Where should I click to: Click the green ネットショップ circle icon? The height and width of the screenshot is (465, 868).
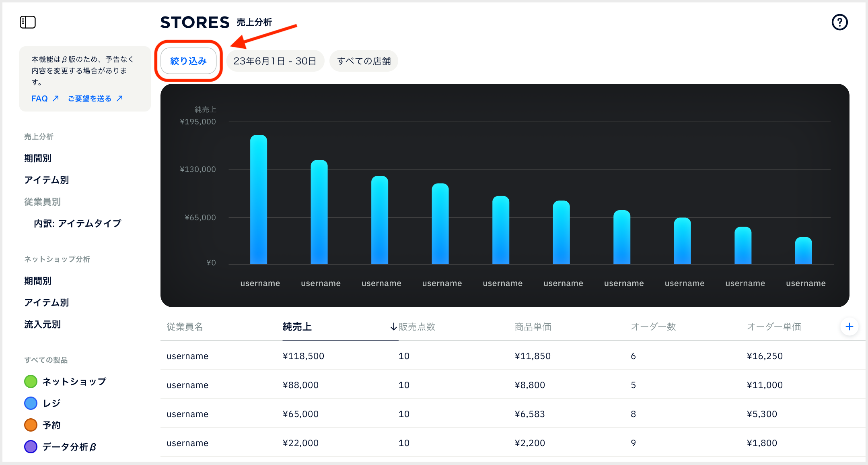coord(31,381)
